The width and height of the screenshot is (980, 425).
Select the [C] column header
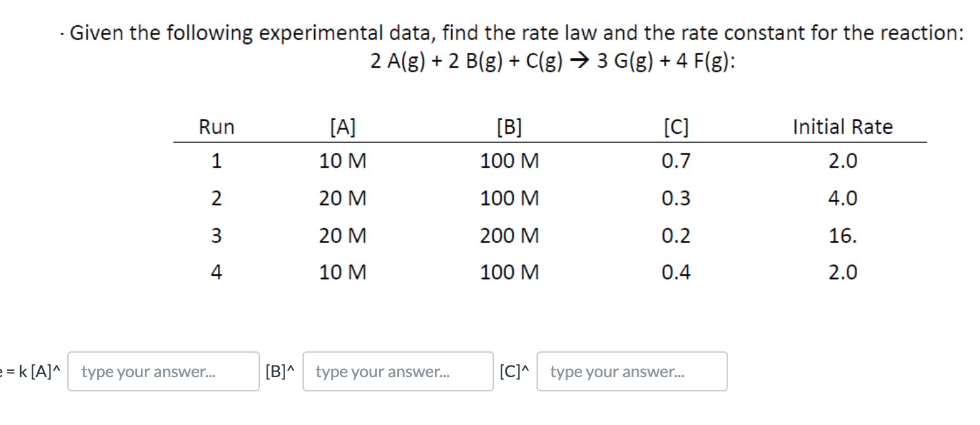pos(676,127)
